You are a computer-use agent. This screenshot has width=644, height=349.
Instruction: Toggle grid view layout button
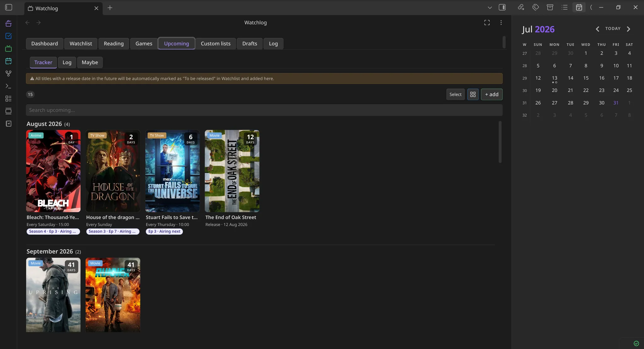click(473, 94)
